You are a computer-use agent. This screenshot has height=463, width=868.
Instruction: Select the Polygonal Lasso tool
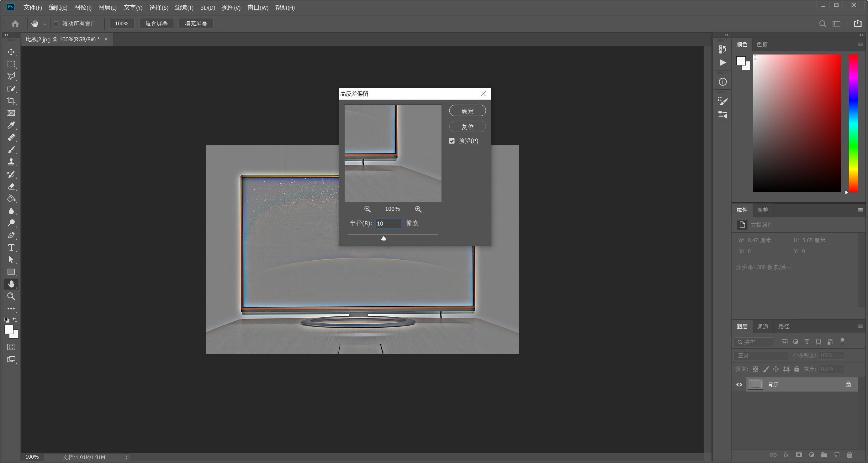coord(11,76)
